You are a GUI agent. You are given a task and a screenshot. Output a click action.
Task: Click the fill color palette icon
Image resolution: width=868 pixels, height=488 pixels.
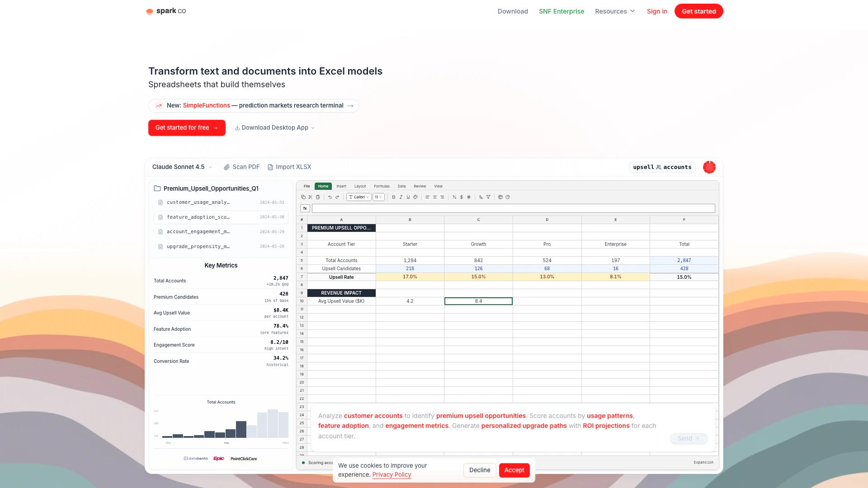point(415,197)
